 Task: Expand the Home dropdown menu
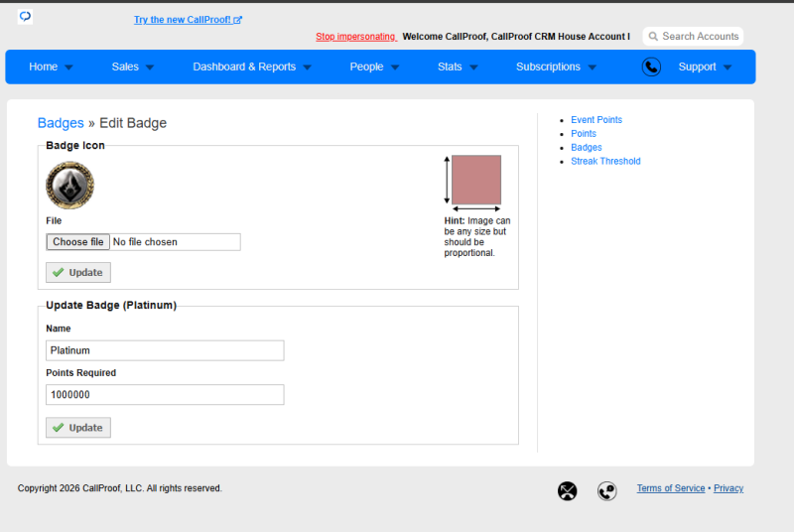point(51,66)
